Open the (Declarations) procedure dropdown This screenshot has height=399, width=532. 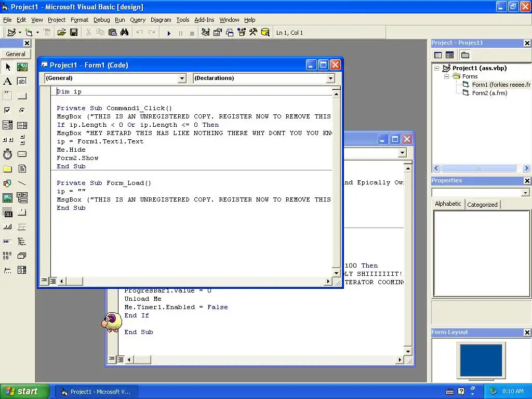(x=330, y=78)
